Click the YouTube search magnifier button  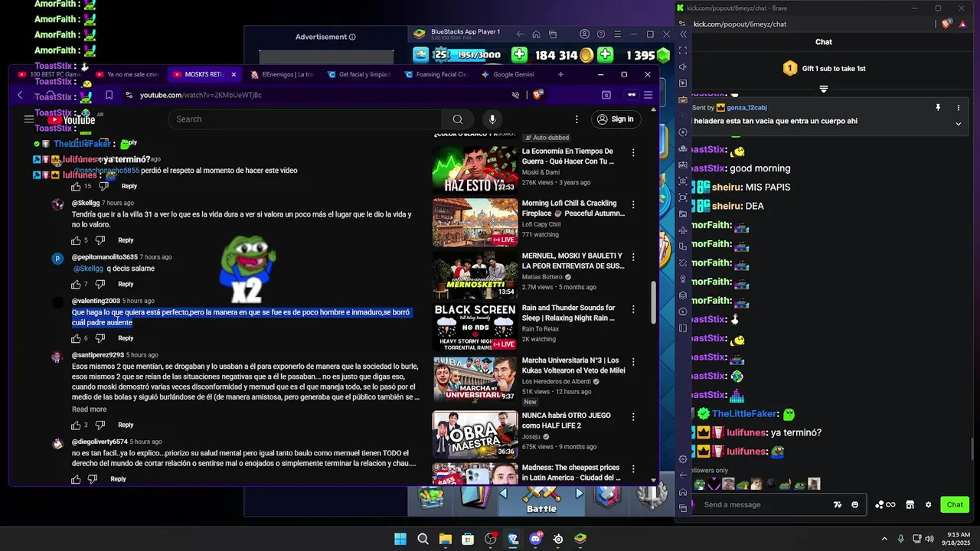(x=457, y=119)
